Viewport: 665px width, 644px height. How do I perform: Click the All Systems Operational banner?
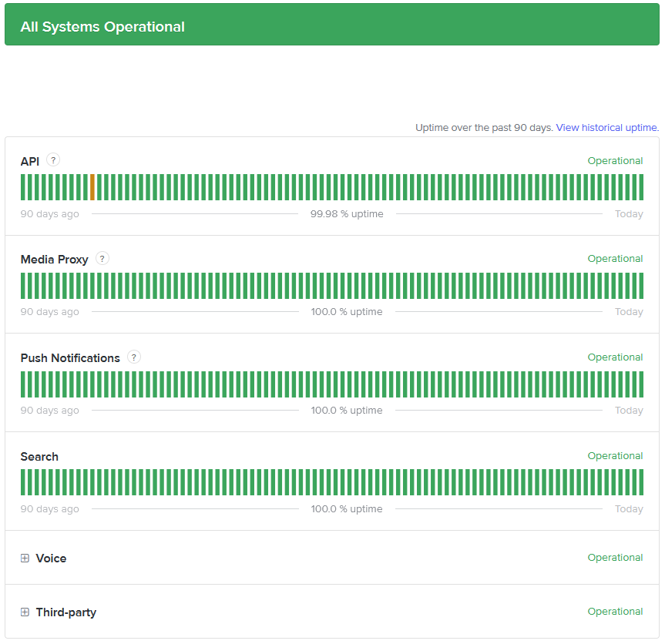point(332,27)
